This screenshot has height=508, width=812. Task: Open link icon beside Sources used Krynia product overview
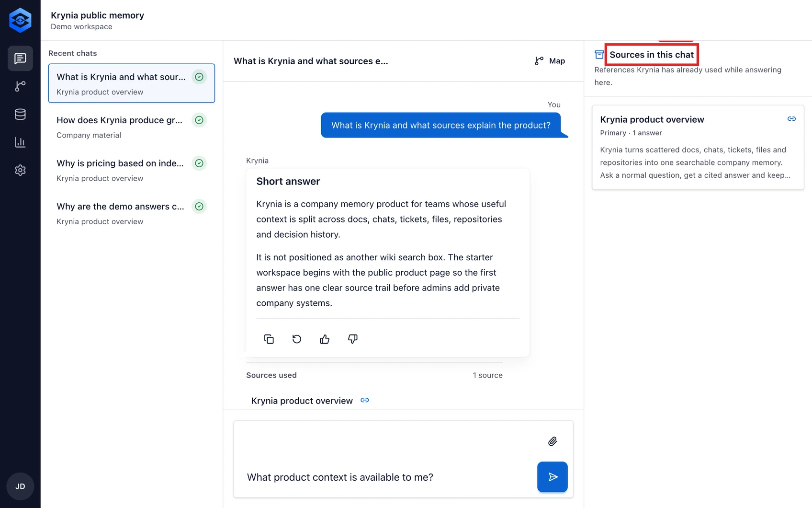pyautogui.click(x=365, y=400)
